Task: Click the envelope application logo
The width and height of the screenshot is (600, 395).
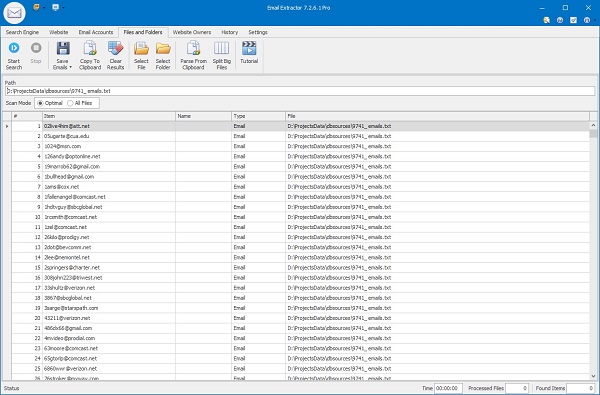Action: pyautogui.click(x=14, y=13)
